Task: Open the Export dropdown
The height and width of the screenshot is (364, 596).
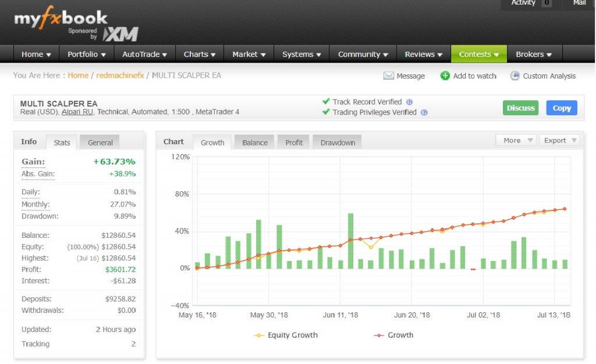Action: pos(559,140)
